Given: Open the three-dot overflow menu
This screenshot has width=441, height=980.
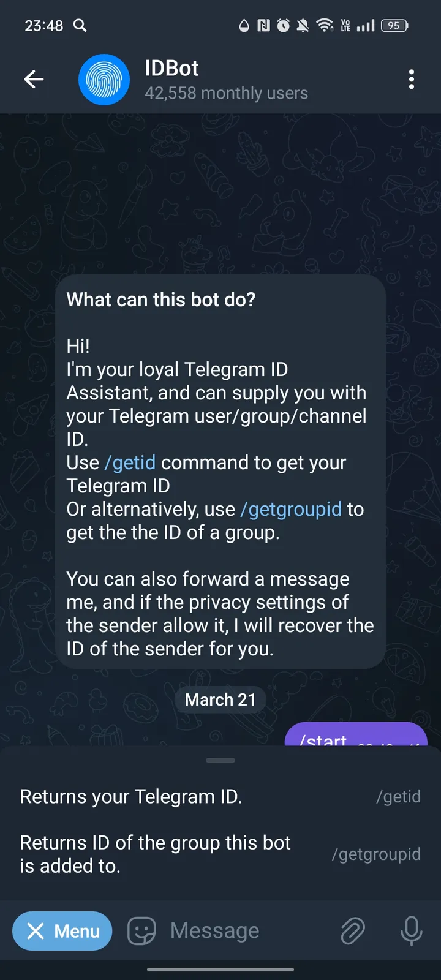Looking at the screenshot, I should pyautogui.click(x=412, y=79).
